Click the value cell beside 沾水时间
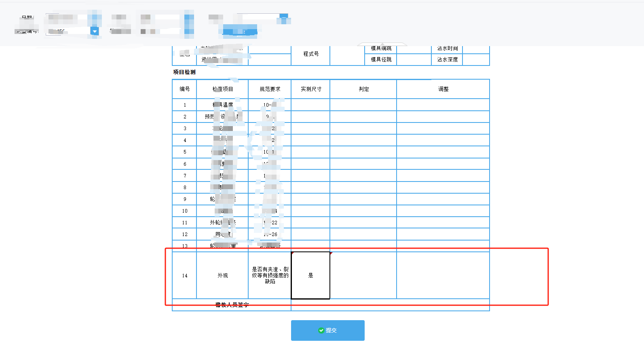644x342 pixels. coord(475,49)
